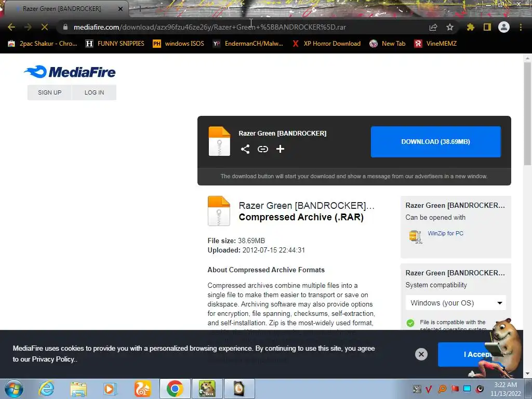Click the page vertical scrollbar thumb

(527, 114)
